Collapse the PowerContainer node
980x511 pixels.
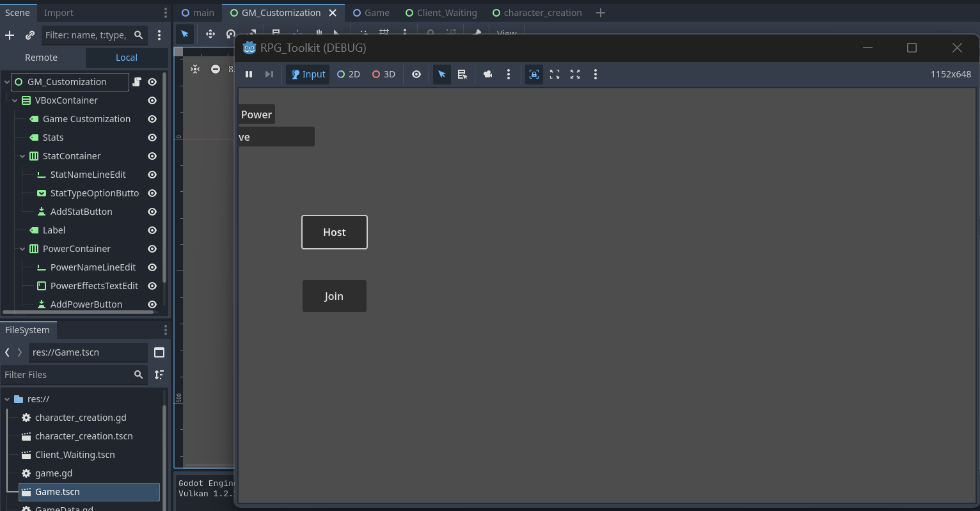22,249
